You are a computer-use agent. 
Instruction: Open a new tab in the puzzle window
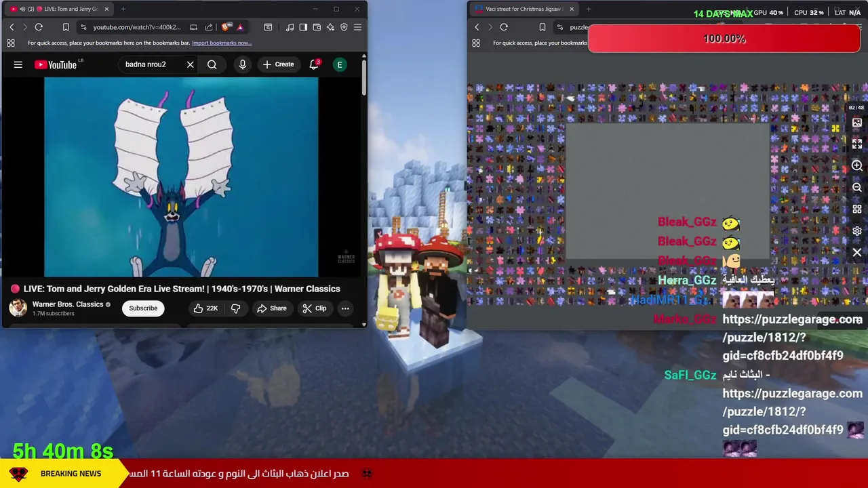(x=589, y=9)
